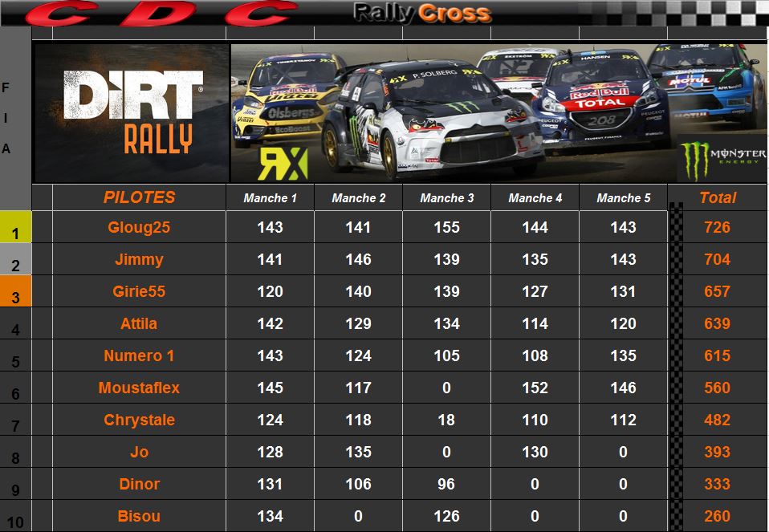Click rank number 4 beside Attila
This screenshot has height=532, width=769.
[x=16, y=330]
